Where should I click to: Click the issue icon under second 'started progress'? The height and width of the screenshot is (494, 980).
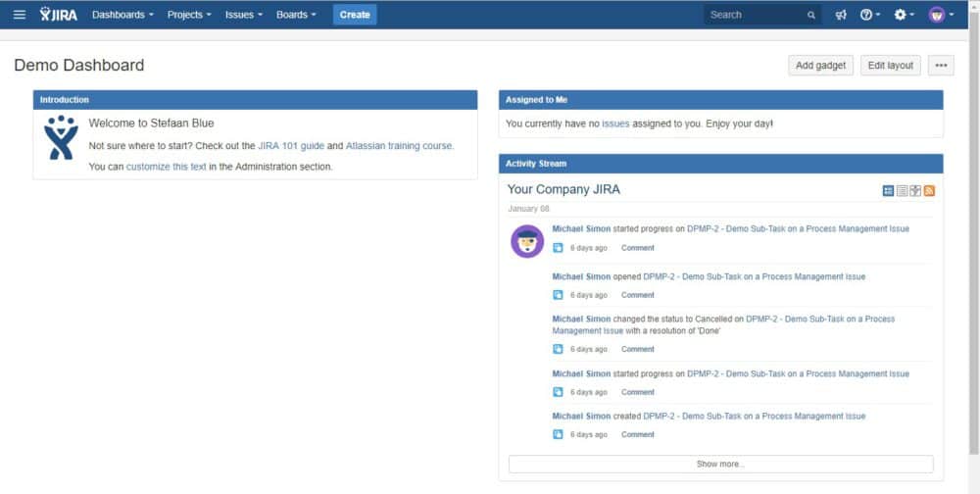pos(558,392)
